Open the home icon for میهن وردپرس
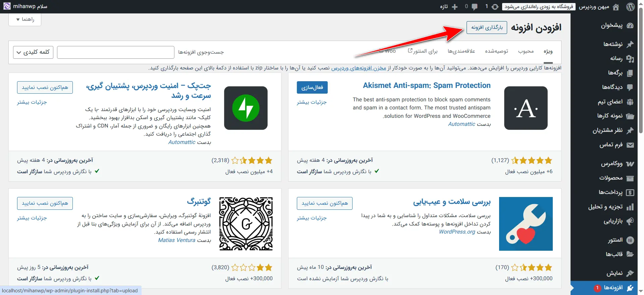 tap(616, 7)
